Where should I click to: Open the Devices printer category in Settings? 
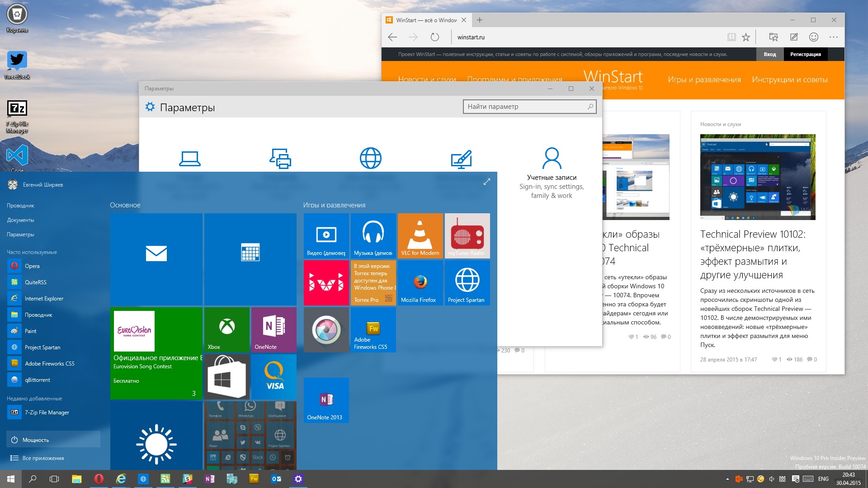pyautogui.click(x=280, y=158)
